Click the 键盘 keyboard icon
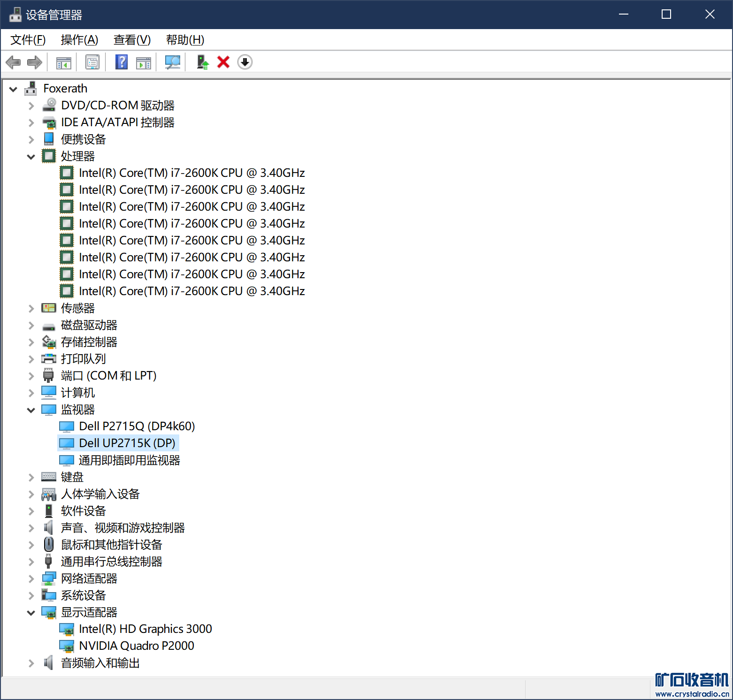Viewport: 733px width, 700px height. tap(49, 477)
